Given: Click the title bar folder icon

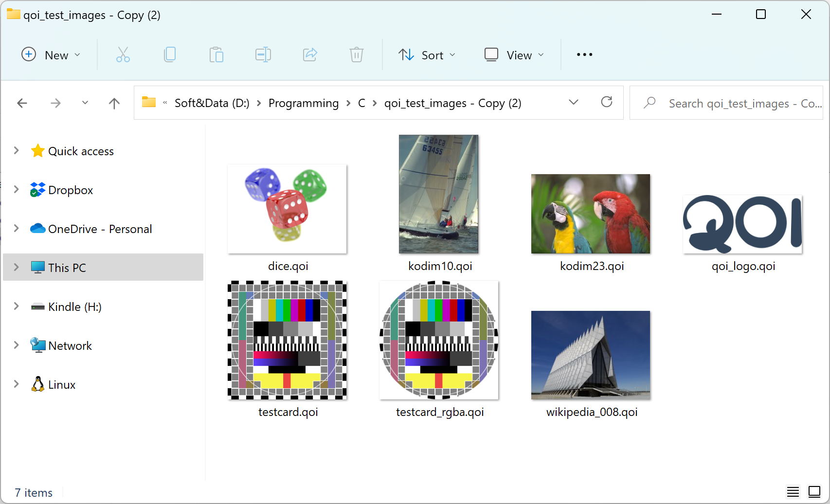Looking at the screenshot, I should 14,14.
